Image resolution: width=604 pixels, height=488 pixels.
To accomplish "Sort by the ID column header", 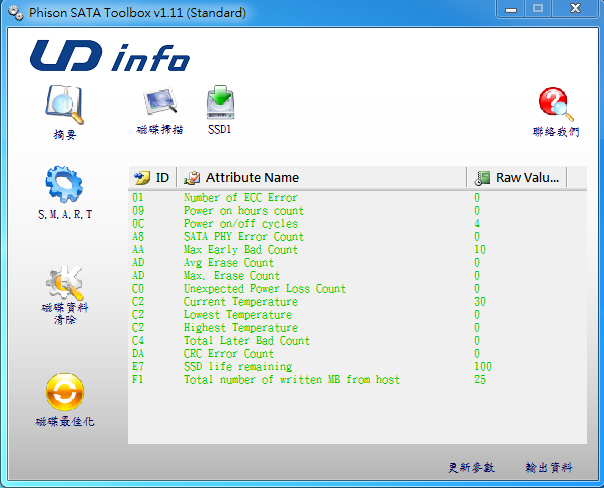I will pyautogui.click(x=153, y=178).
